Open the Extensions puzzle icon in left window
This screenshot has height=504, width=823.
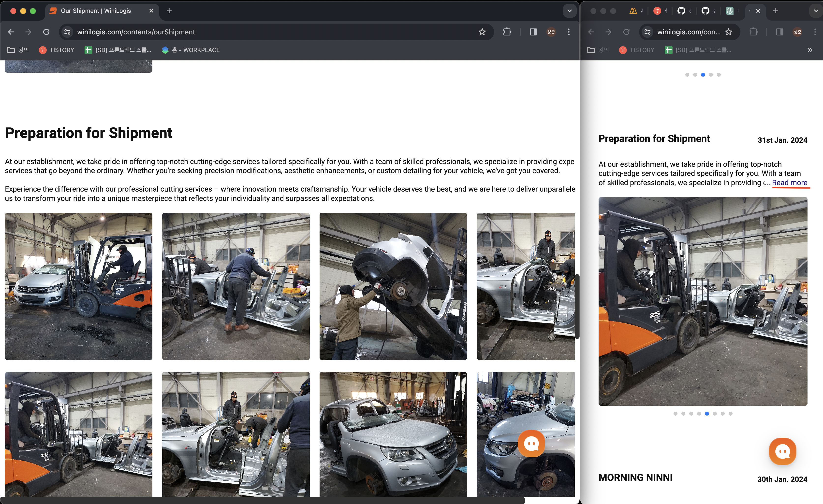coord(507,32)
